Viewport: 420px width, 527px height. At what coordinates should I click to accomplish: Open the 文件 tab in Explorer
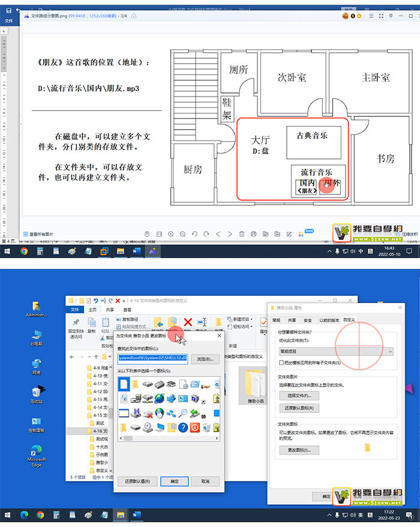tap(74, 310)
